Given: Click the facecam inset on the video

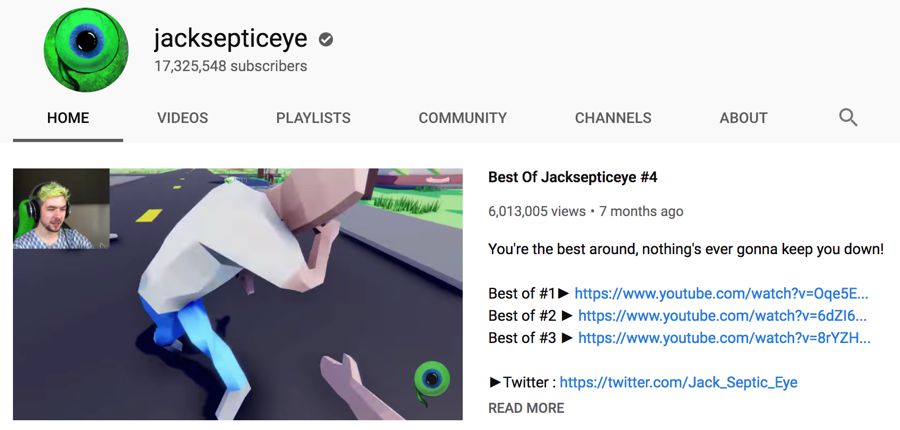Looking at the screenshot, I should 61,209.
